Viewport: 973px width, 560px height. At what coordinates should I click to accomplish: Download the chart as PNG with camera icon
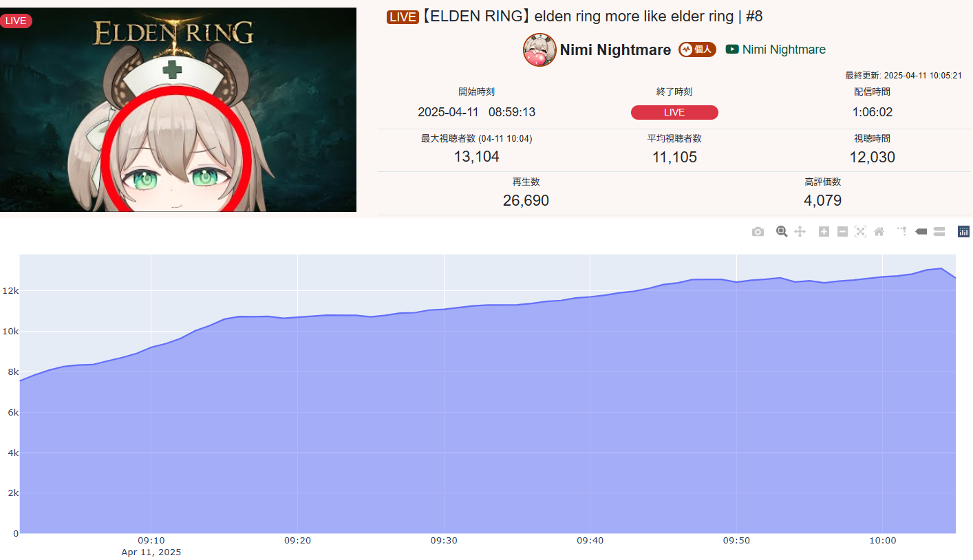[758, 232]
